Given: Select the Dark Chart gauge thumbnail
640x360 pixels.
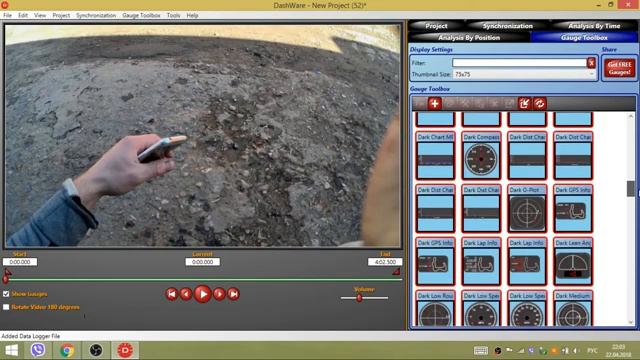Looking at the screenshot, I should point(435,156).
